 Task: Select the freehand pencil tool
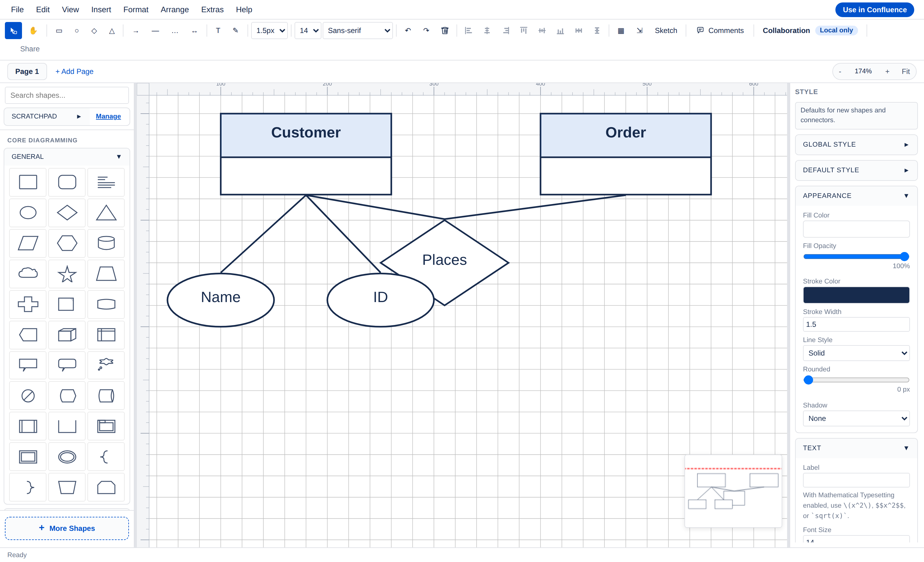click(236, 31)
